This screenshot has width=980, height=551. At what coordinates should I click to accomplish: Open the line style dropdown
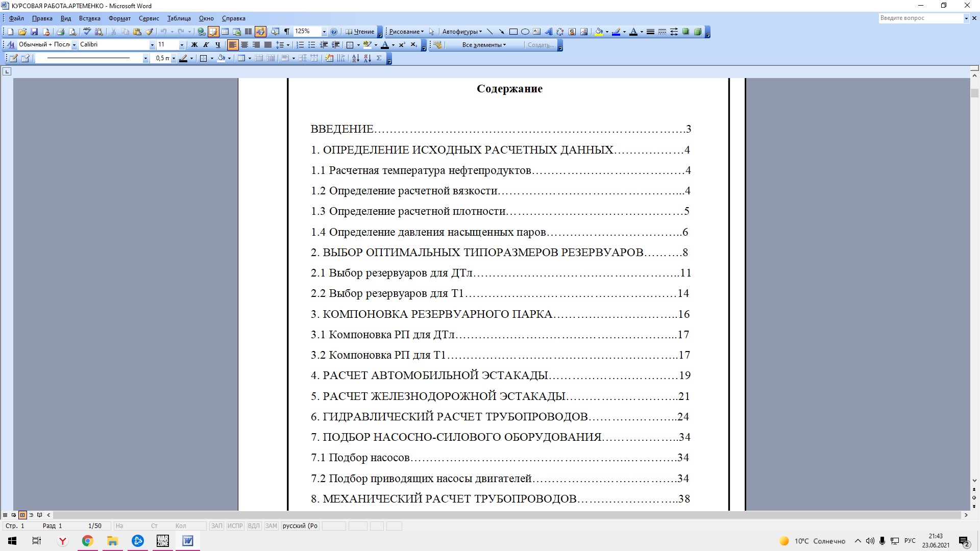(x=145, y=58)
